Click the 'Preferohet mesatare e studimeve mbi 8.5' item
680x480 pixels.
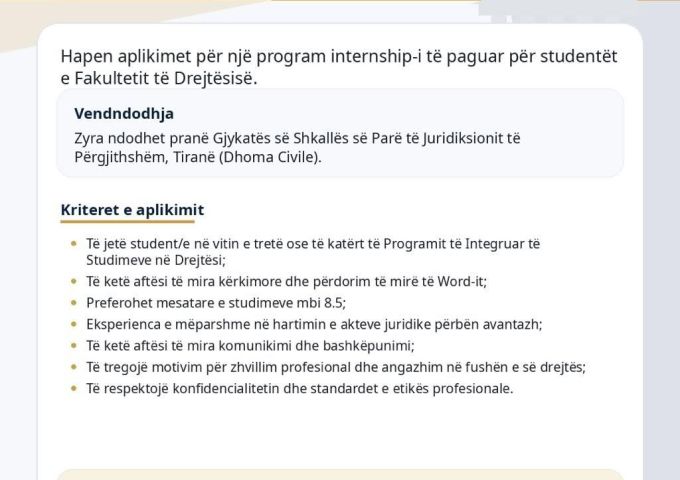[x=216, y=303]
